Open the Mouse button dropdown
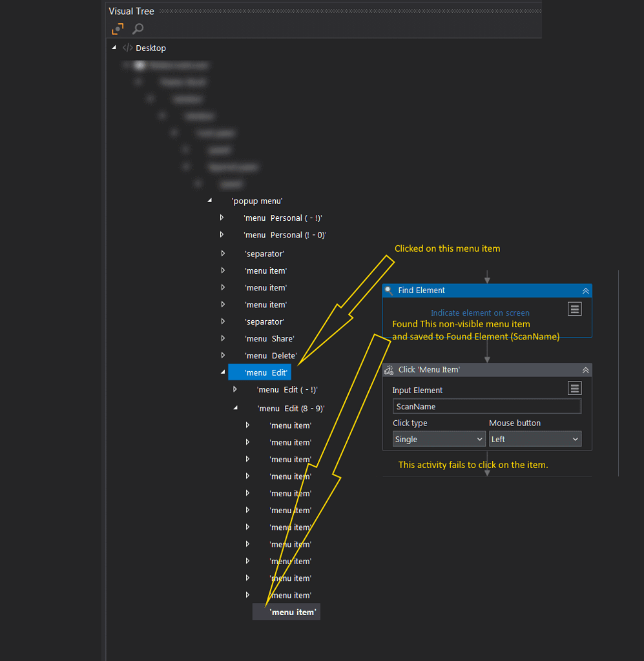The height and width of the screenshot is (661, 644). [534, 439]
